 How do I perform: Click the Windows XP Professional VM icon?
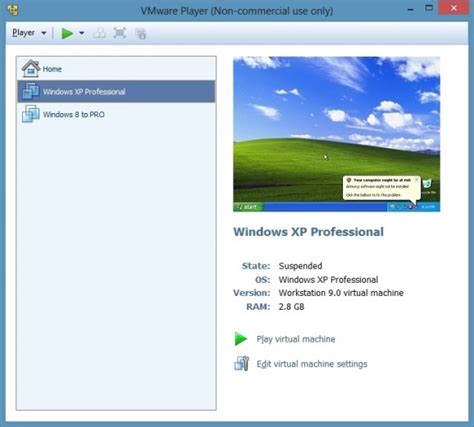(x=31, y=91)
